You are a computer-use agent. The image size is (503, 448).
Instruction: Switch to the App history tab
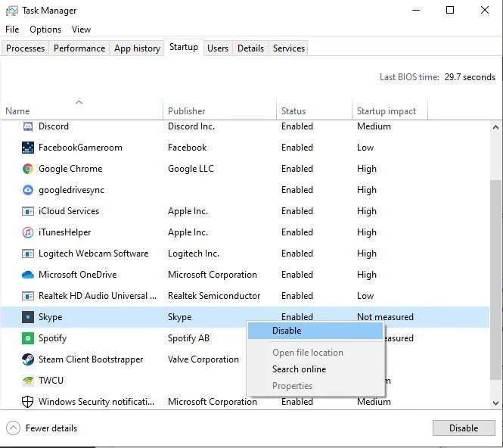click(x=137, y=48)
